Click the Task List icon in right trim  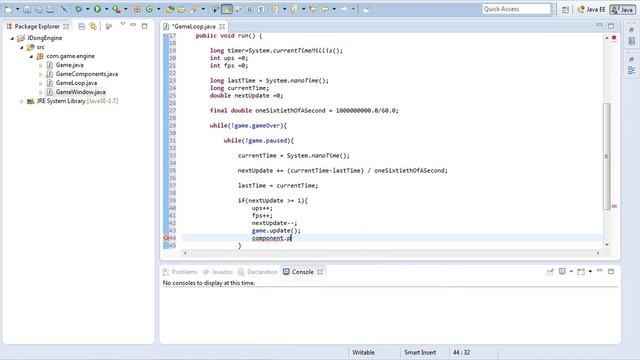pos(631,42)
